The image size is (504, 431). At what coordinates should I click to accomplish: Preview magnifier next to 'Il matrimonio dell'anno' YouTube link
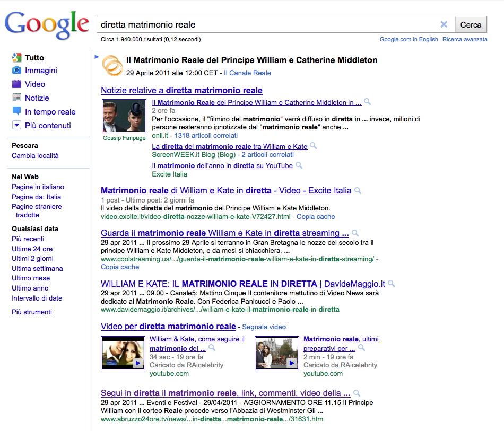click(x=299, y=165)
